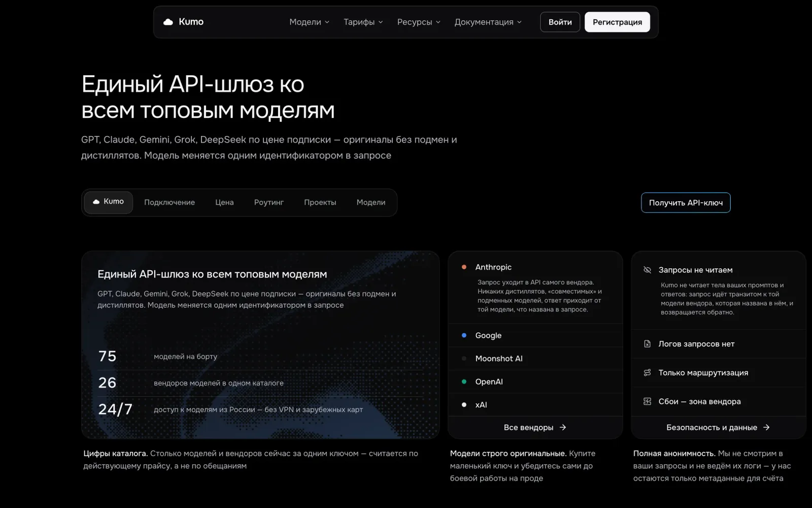Click the Запросы не читаем heading
The height and width of the screenshot is (508, 812).
tap(695, 270)
